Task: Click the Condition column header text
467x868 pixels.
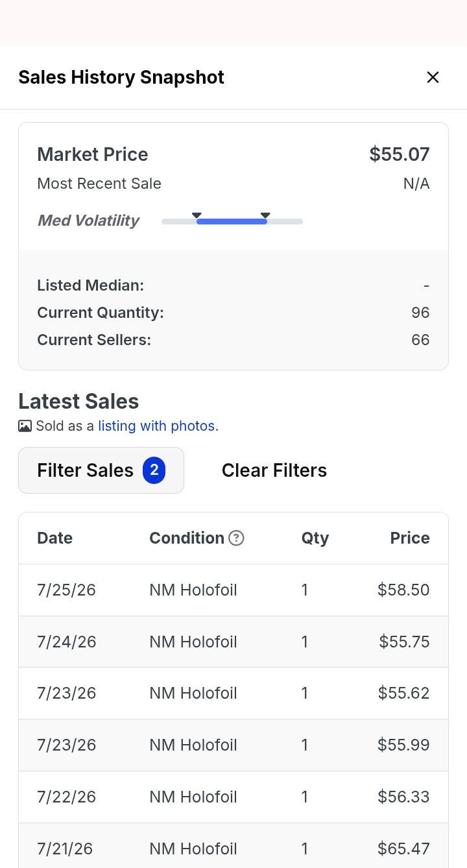Action: [x=187, y=538]
